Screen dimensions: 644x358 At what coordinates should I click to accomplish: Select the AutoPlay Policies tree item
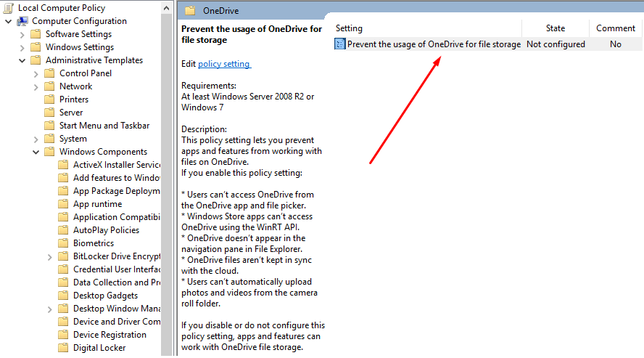(106, 230)
